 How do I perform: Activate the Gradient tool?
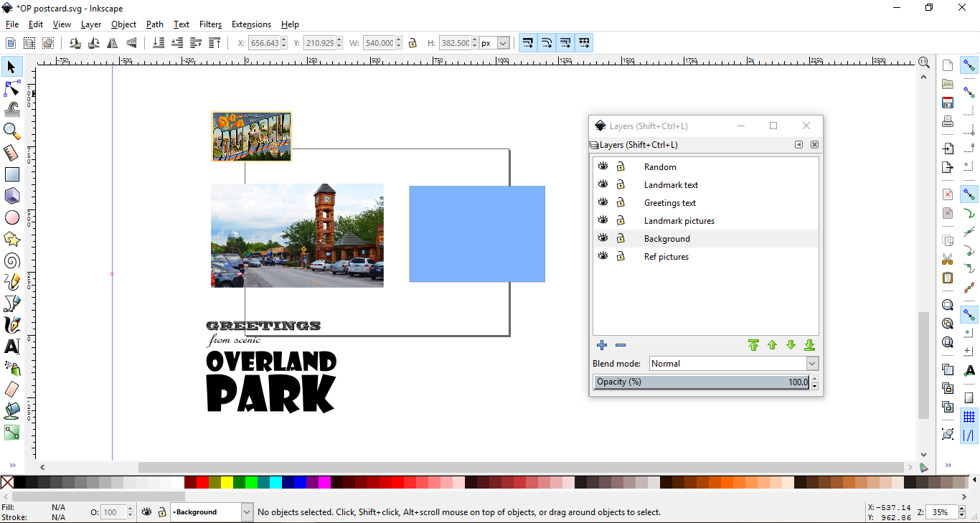pos(11,433)
